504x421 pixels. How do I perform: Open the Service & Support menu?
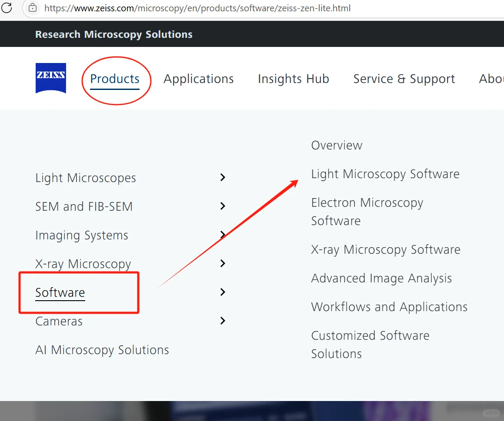click(404, 79)
